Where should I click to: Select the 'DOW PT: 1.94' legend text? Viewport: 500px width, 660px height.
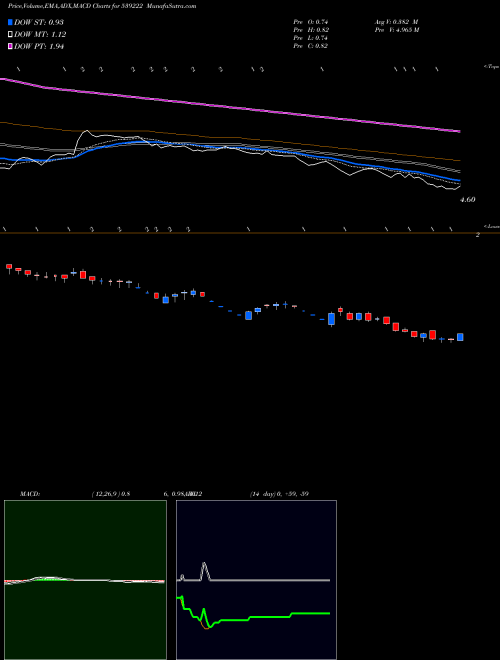tap(39, 46)
